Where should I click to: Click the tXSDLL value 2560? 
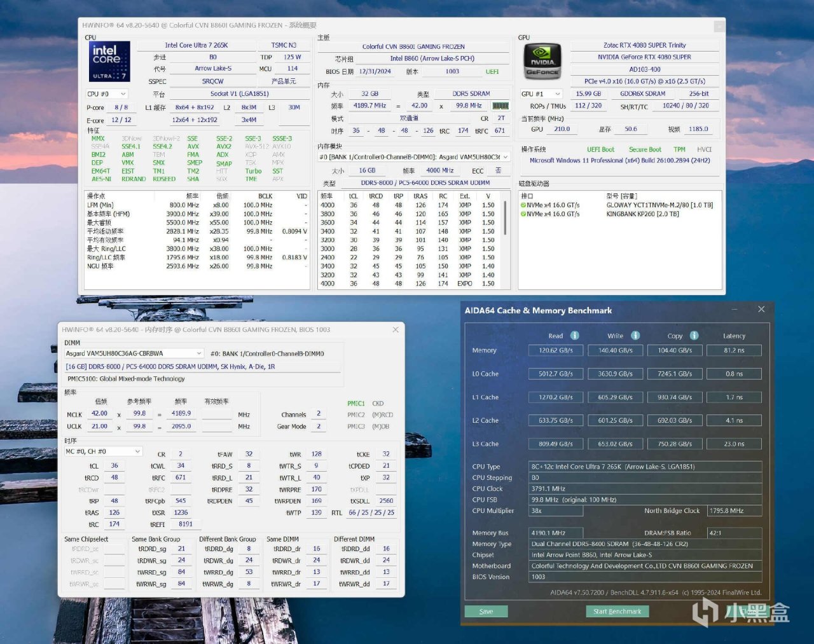[x=386, y=501]
